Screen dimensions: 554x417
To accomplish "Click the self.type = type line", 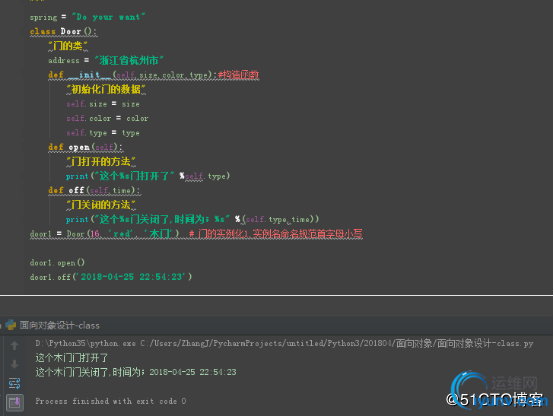I will tap(103, 133).
